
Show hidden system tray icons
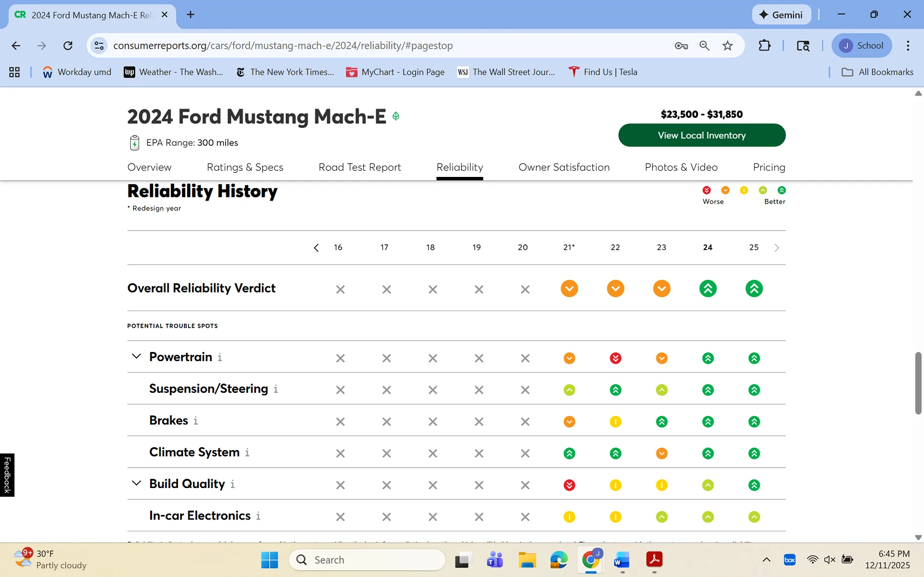(766, 560)
